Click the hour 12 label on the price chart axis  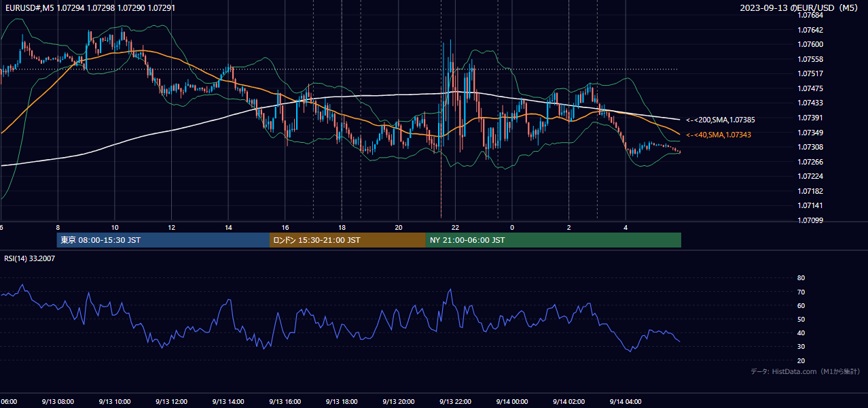(x=172, y=227)
